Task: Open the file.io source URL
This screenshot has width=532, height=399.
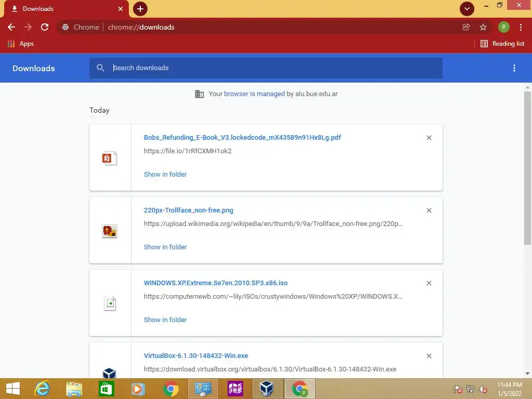Action: click(x=188, y=151)
